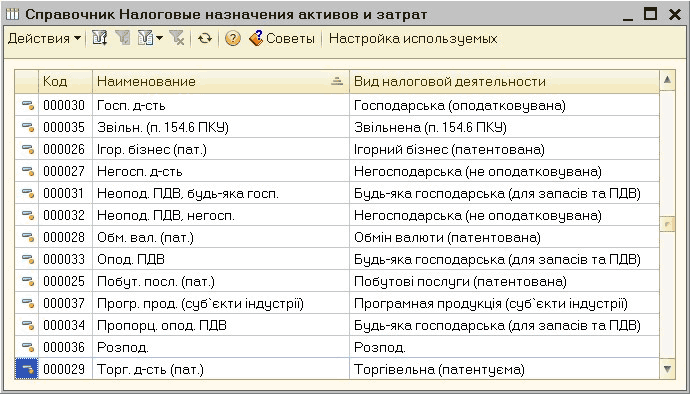
Task: Click the selected row icon for code 000029
Action: coord(28,369)
